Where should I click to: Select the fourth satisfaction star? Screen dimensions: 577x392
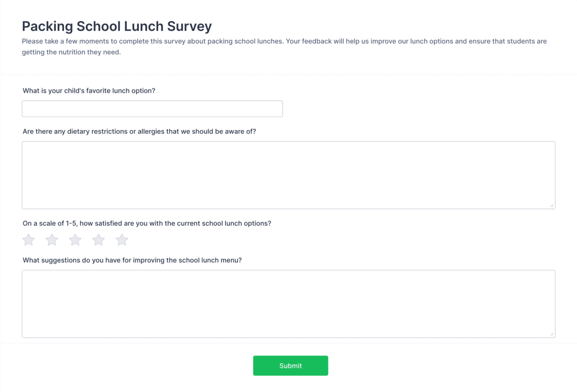point(98,240)
